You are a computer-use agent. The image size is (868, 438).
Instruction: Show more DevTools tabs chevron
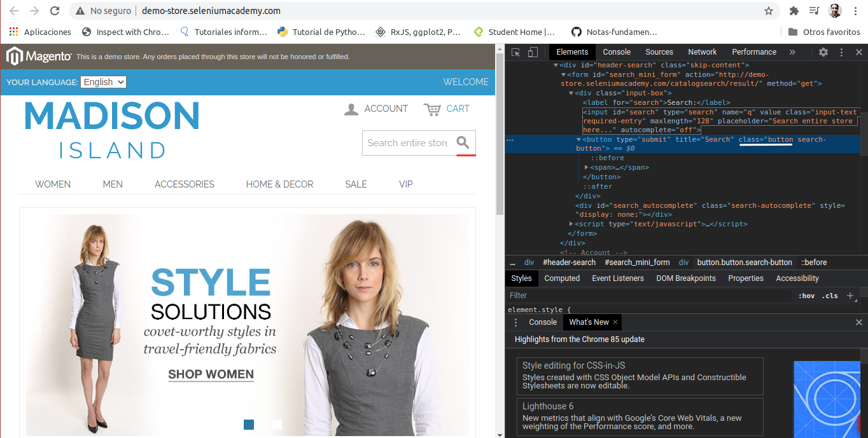coord(792,52)
